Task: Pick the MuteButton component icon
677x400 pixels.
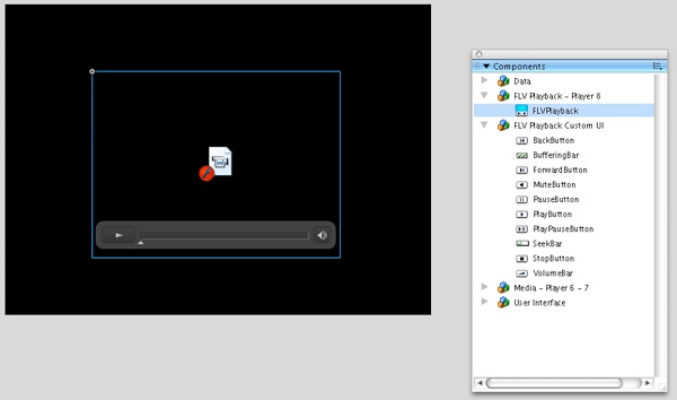Action: (522, 185)
